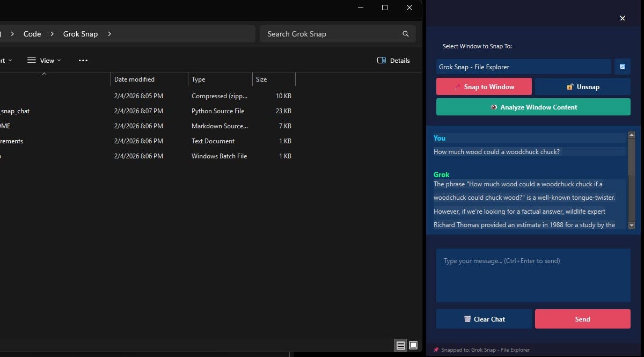The height and width of the screenshot is (357, 644).
Task: Expand chevron between Code and Grok Snap
Action: click(52, 34)
